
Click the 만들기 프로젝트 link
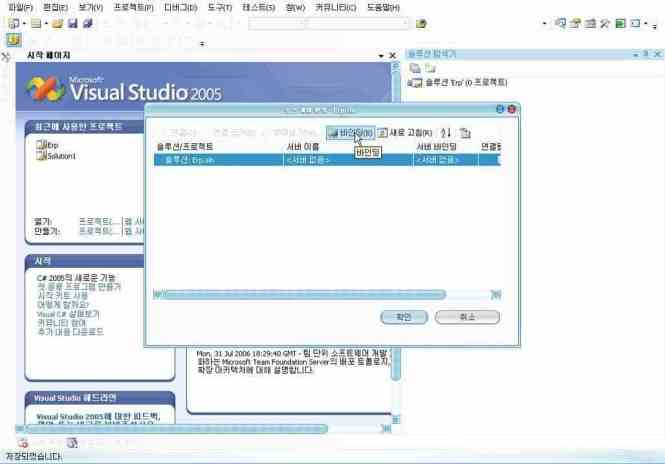coord(100,231)
